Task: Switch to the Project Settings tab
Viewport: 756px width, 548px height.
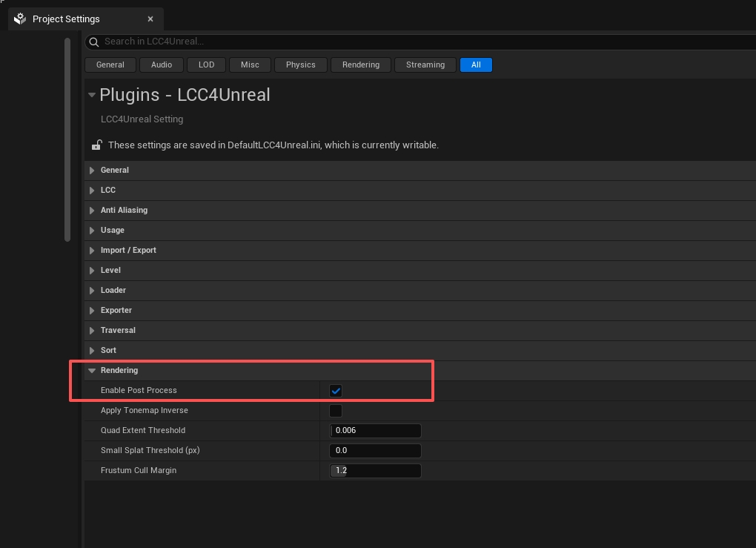Action: (x=86, y=19)
